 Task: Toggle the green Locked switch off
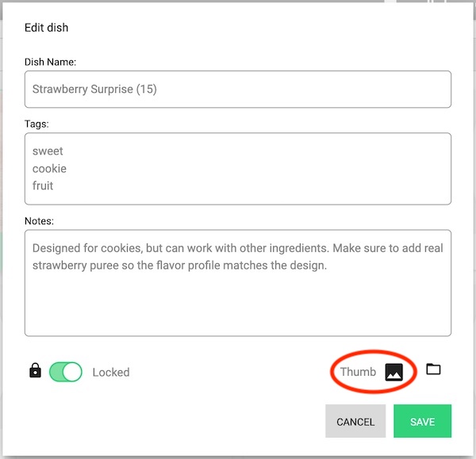click(x=66, y=372)
